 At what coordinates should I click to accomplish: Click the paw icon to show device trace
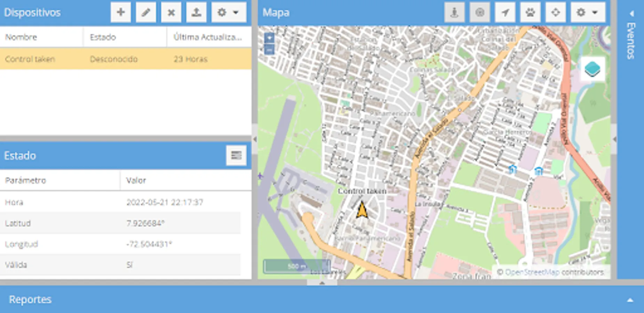click(530, 12)
